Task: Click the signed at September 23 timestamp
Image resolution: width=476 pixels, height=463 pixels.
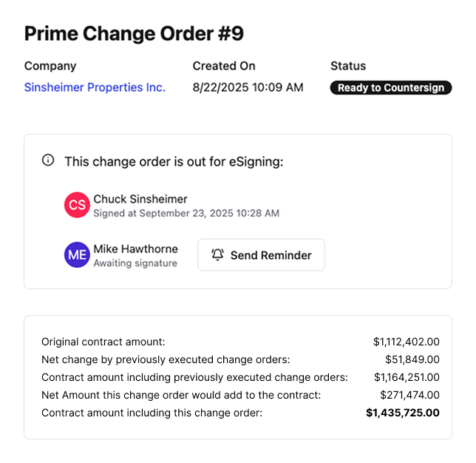Action: tap(186, 213)
